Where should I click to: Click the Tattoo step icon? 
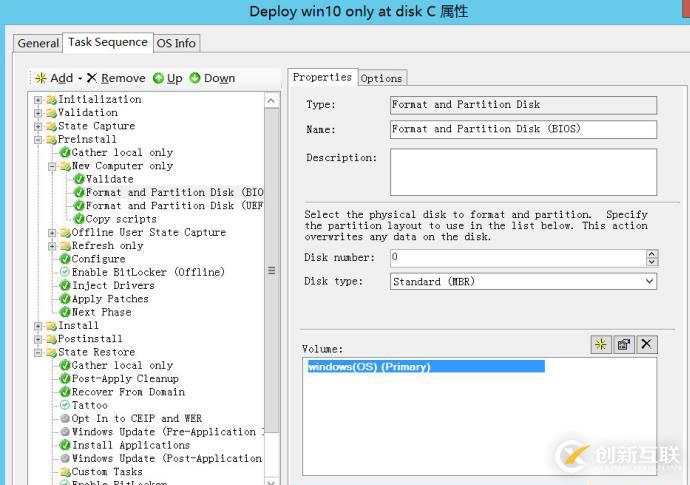click(x=65, y=405)
